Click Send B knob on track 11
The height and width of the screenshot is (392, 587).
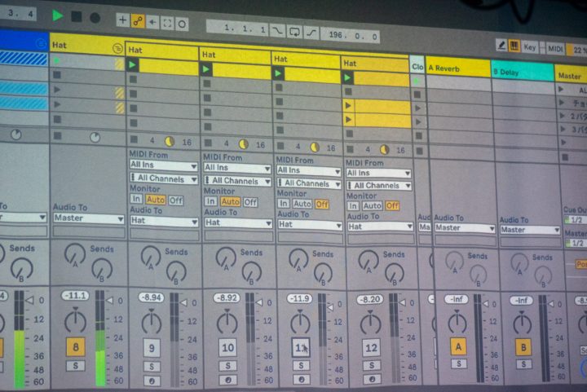click(x=323, y=273)
